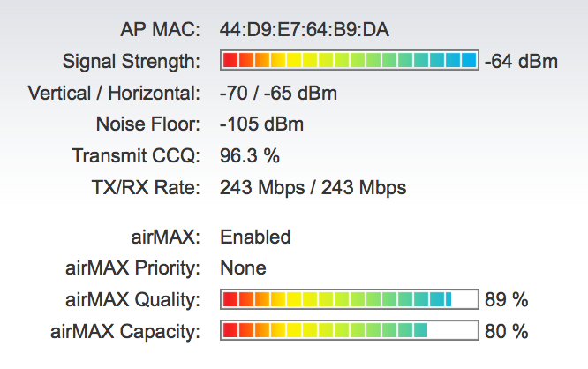This screenshot has width=588, height=369.
Task: Click the 89 % quality percentage
Action: (507, 300)
